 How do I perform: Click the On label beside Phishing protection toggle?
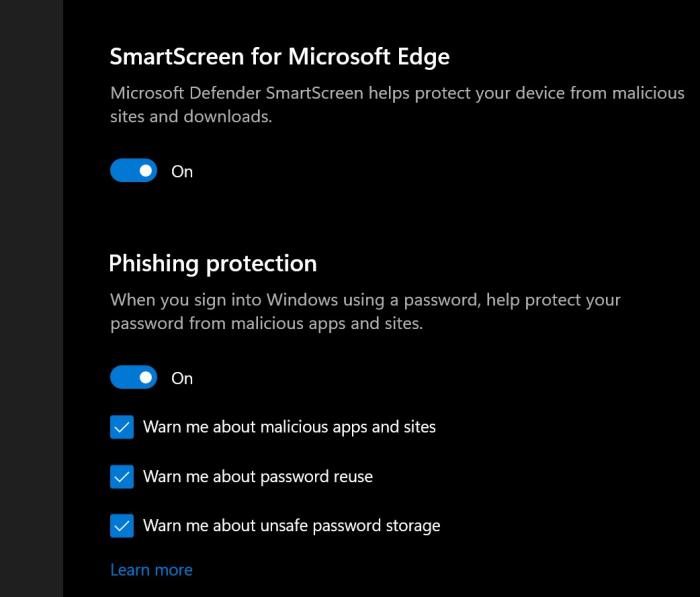click(x=182, y=378)
